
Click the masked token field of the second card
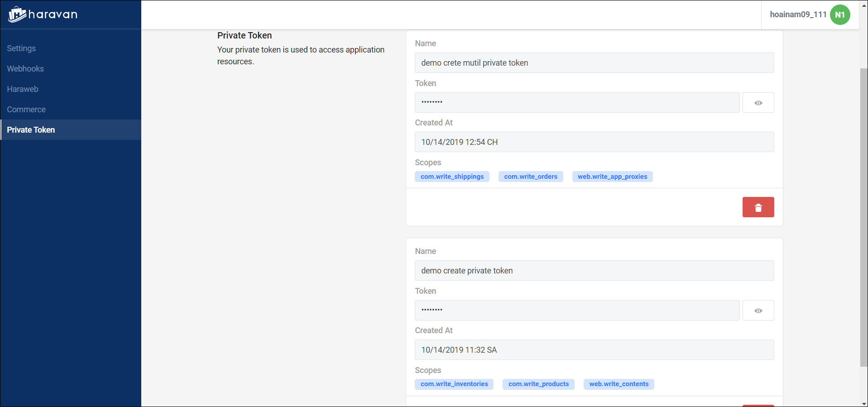click(x=577, y=311)
